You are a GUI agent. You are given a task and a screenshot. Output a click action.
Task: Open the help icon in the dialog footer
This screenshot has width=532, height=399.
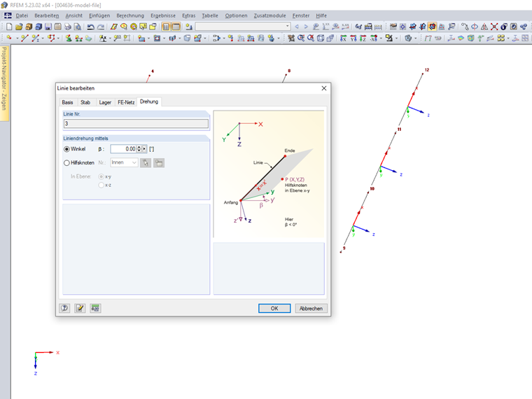64,308
